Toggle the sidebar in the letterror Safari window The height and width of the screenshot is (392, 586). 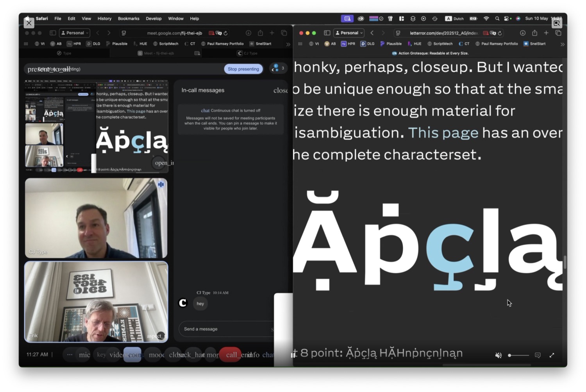[x=327, y=33]
